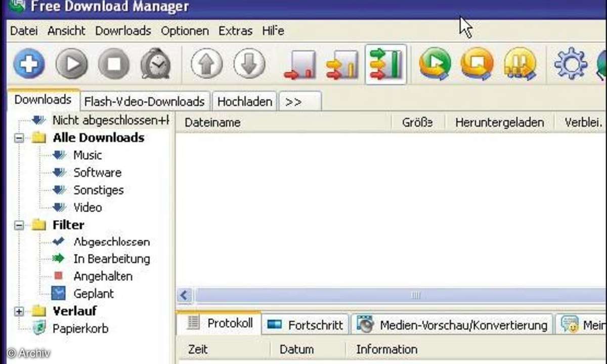Select the Alle Downloads label
The height and width of the screenshot is (364, 607).
(x=98, y=138)
